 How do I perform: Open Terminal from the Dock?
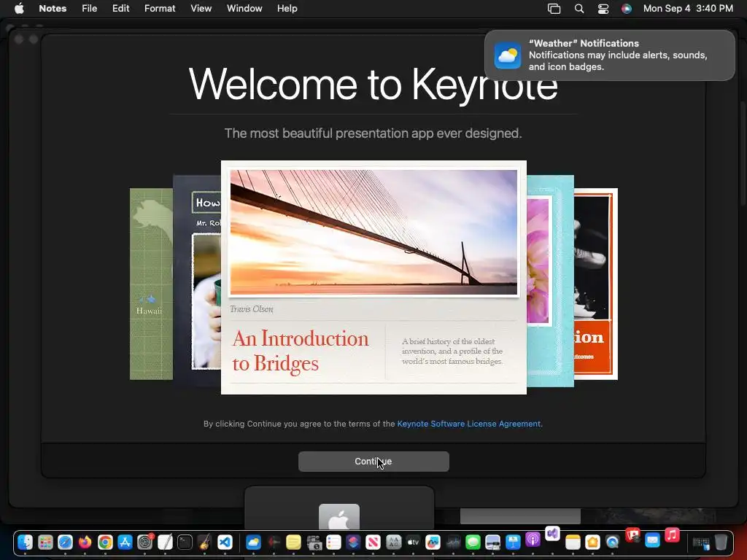coord(185,542)
